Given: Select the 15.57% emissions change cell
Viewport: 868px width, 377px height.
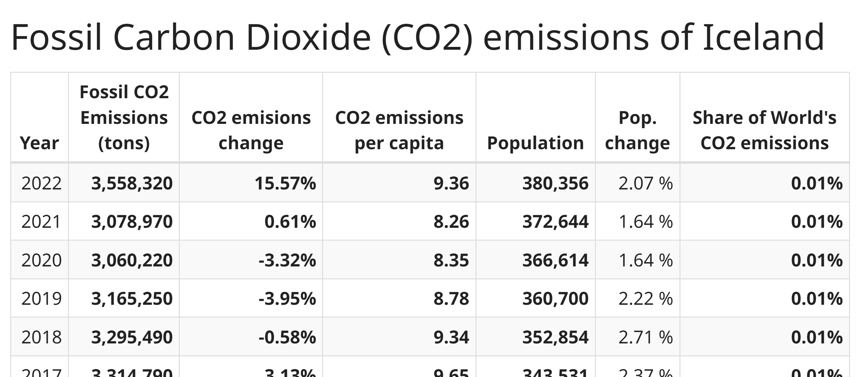Looking at the screenshot, I should [x=285, y=183].
